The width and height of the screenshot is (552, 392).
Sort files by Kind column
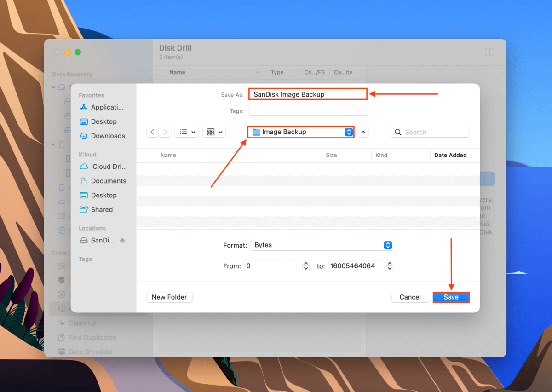(381, 155)
